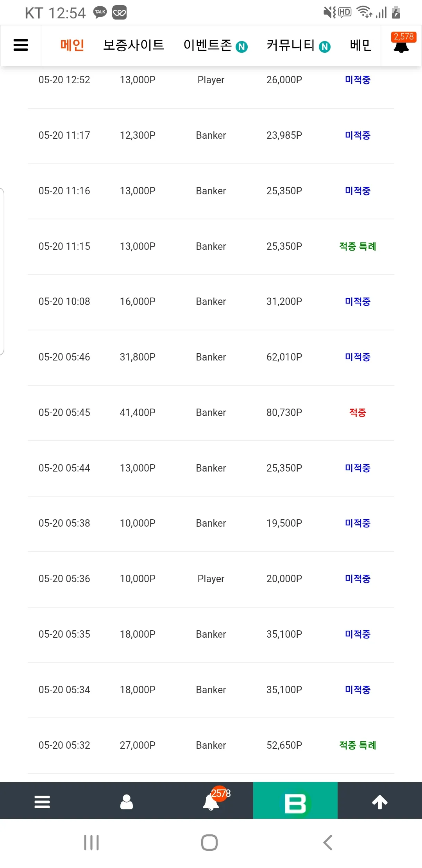Tap the scroll-to-top arrow icon
The height and width of the screenshot is (868, 422).
point(380,802)
